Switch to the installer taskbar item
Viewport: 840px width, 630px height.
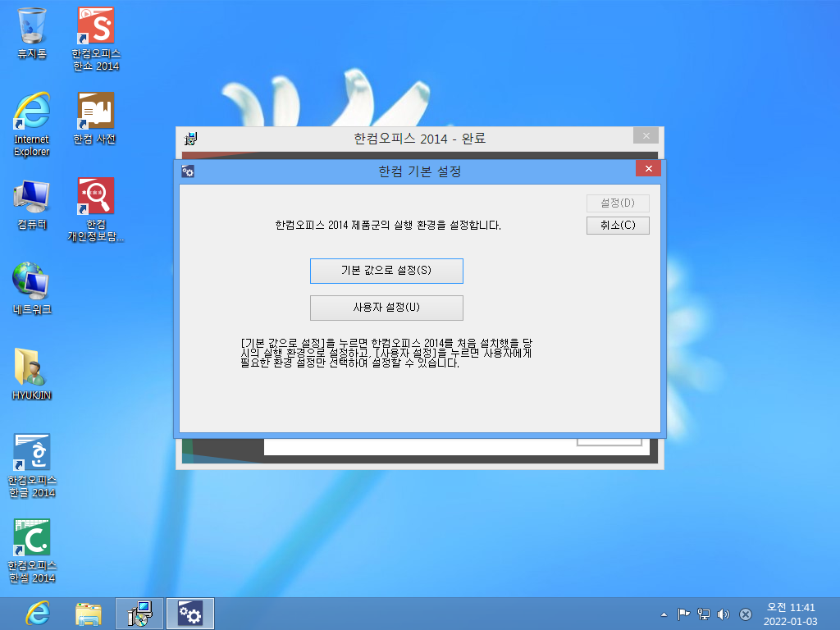(x=139, y=614)
